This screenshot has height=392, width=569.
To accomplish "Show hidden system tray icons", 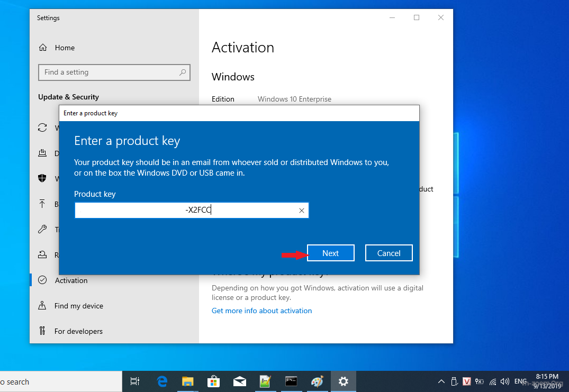I will (441, 381).
